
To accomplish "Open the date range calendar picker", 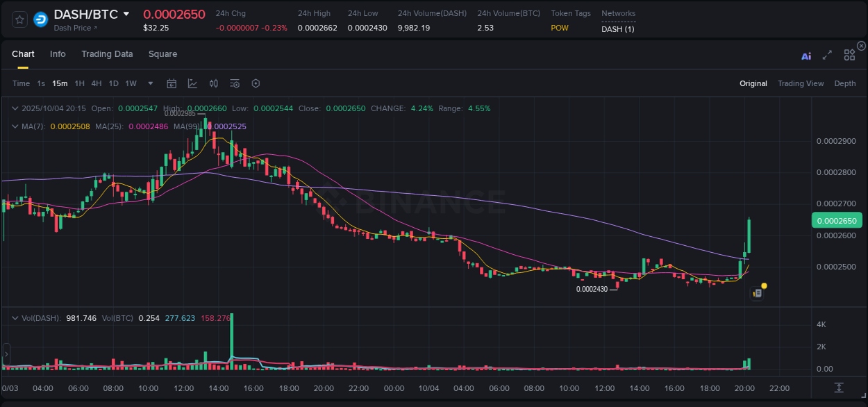I will pyautogui.click(x=172, y=83).
